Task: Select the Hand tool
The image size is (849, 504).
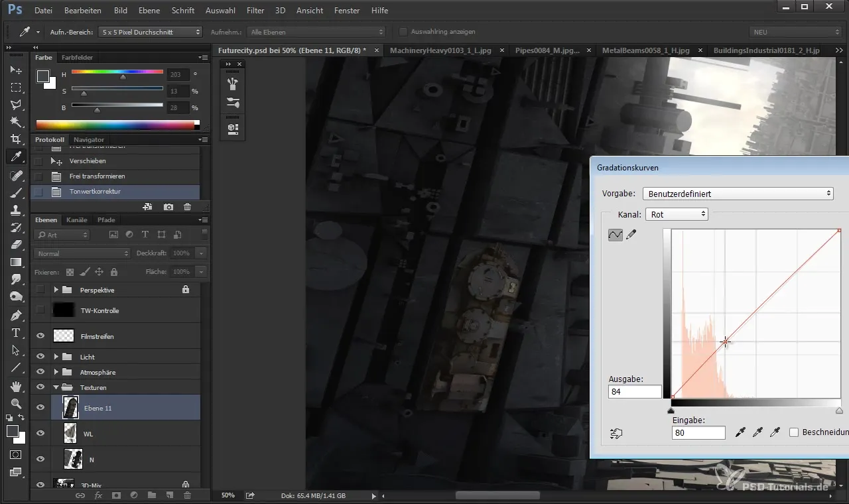Action: click(x=16, y=386)
